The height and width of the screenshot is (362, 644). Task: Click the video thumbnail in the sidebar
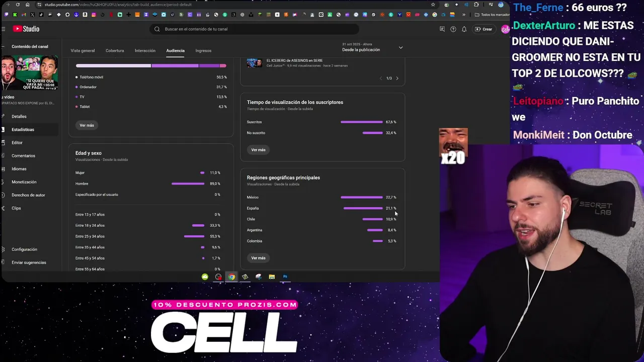[29, 73]
